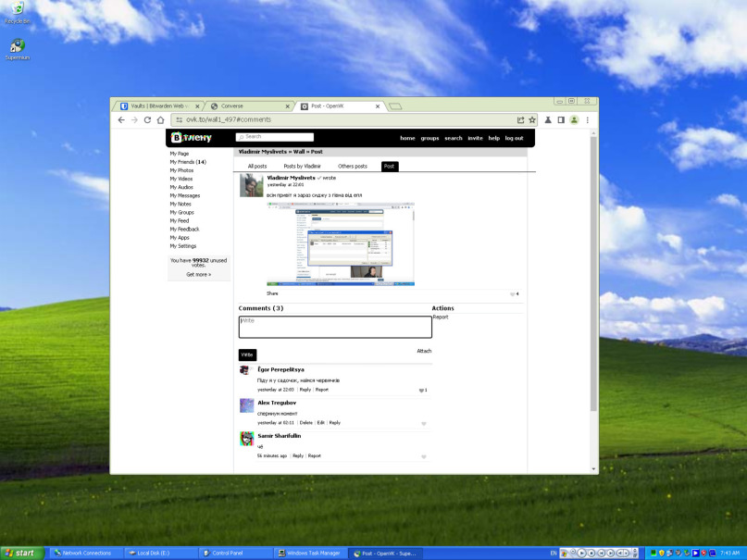Expand the Attach option under comment box
Image resolution: width=747 pixels, height=560 pixels.
(424, 351)
